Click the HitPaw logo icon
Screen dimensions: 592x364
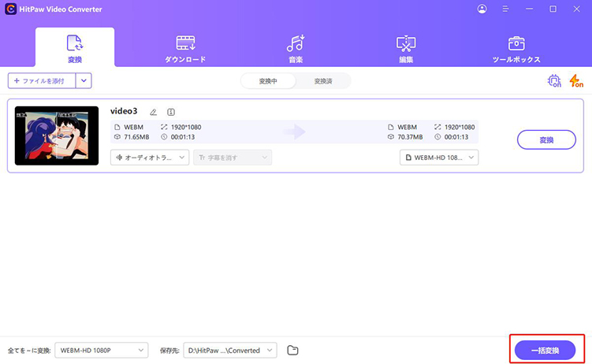pos(10,9)
